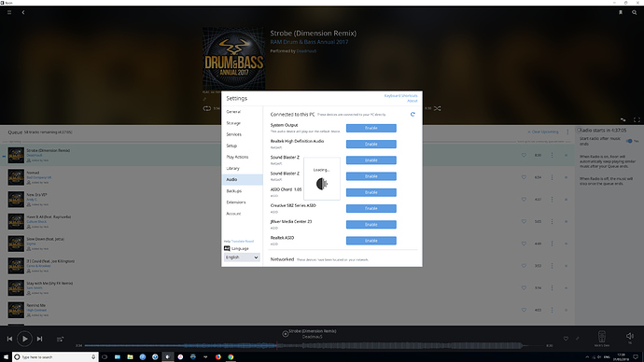Enable the Realtek ASIO device
This screenshot has width=644, height=362.
(371, 241)
